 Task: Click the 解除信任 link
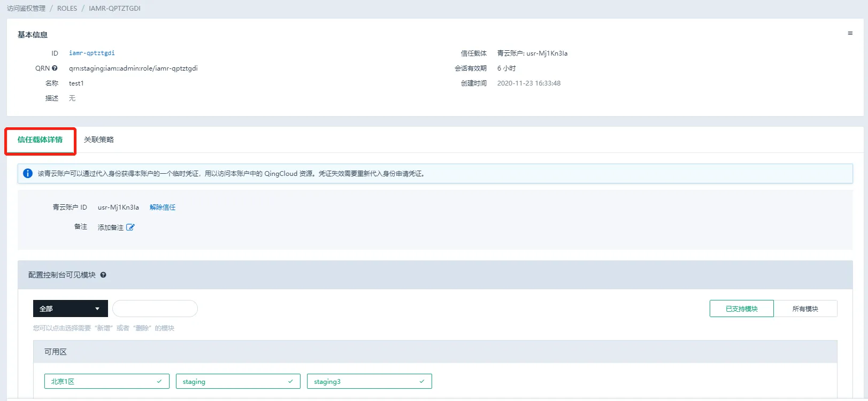click(163, 207)
